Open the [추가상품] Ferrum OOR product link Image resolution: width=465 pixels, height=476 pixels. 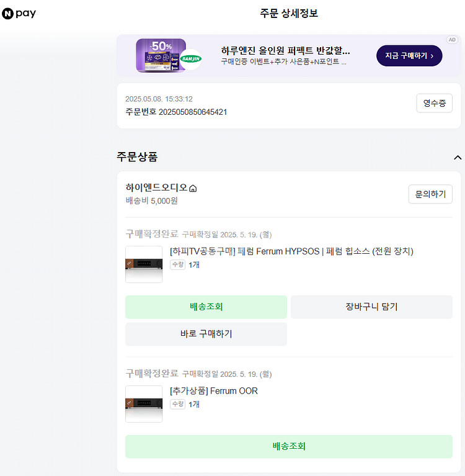click(214, 391)
